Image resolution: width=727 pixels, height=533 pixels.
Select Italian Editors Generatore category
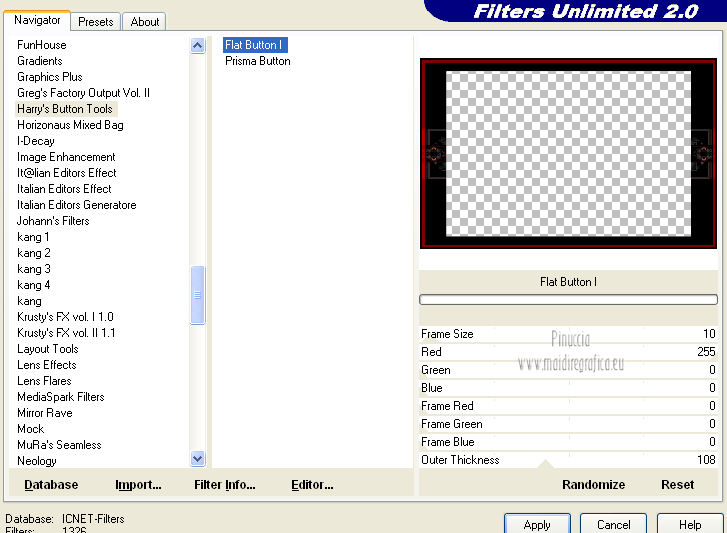(x=77, y=205)
